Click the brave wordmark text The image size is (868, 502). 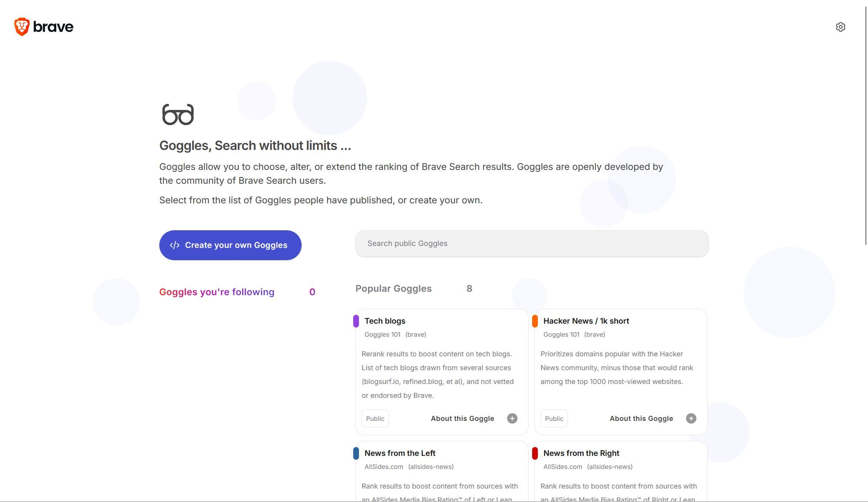coord(53,27)
